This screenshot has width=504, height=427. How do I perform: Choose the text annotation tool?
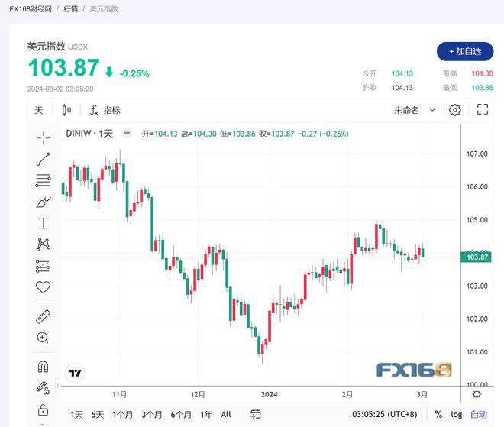(x=43, y=223)
